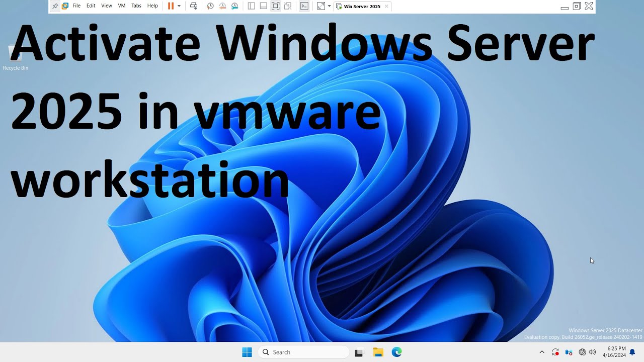This screenshot has height=362, width=644.
Task: Open the console view icon
Action: pyautogui.click(x=304, y=6)
